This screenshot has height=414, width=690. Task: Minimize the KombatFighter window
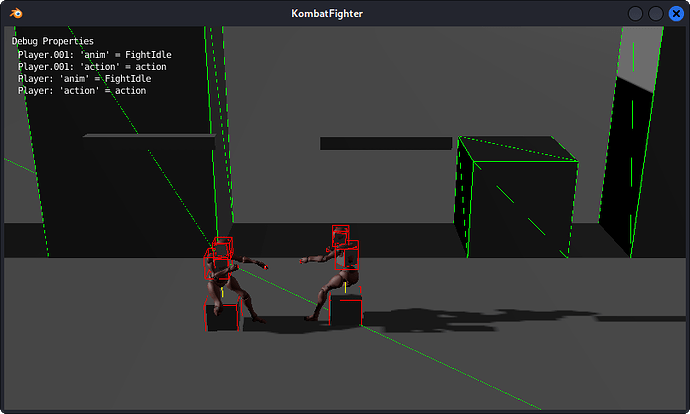(x=635, y=14)
